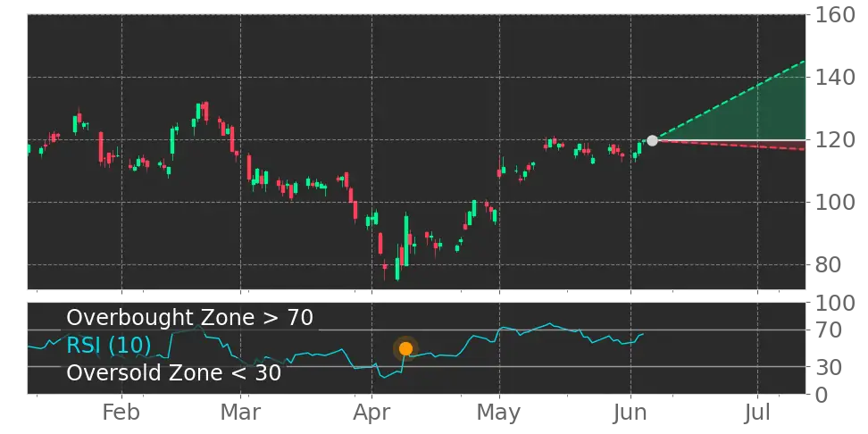The width and height of the screenshot is (868, 434).
Task: Click the Jul month axis label
Action: coord(757,413)
